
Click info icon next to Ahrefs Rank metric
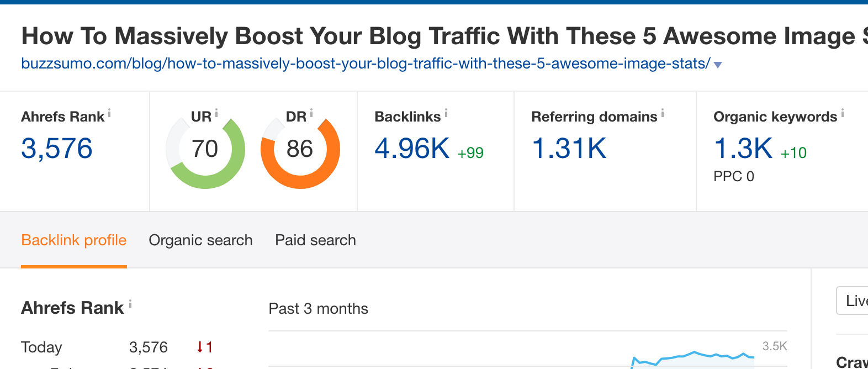tap(109, 113)
